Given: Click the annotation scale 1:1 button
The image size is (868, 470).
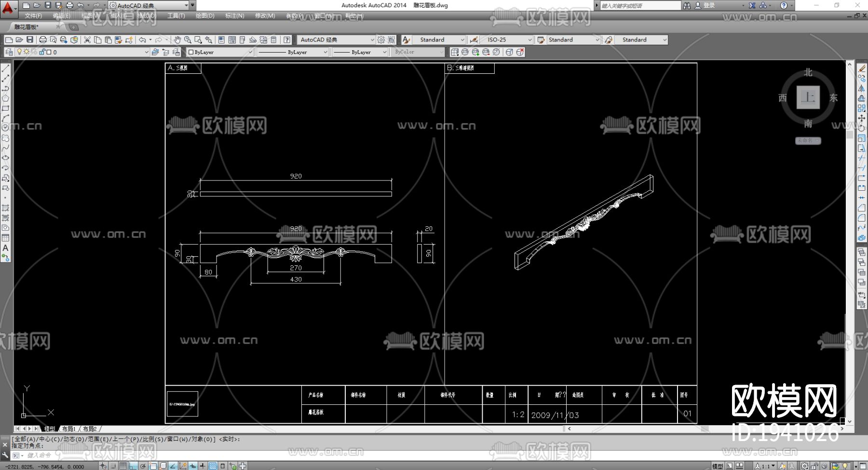Looking at the screenshot, I should pos(765,466).
